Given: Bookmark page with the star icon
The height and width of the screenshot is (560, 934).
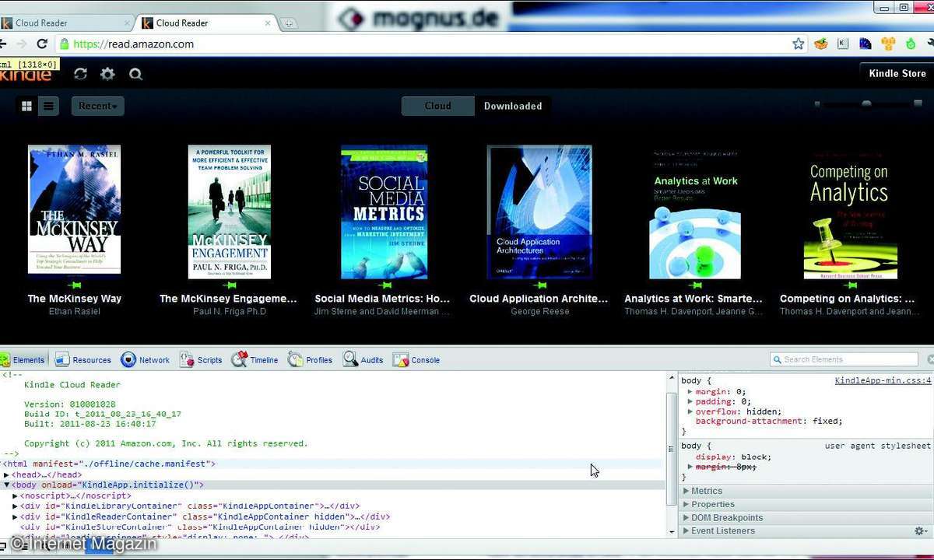Looking at the screenshot, I should pyautogui.click(x=798, y=44).
